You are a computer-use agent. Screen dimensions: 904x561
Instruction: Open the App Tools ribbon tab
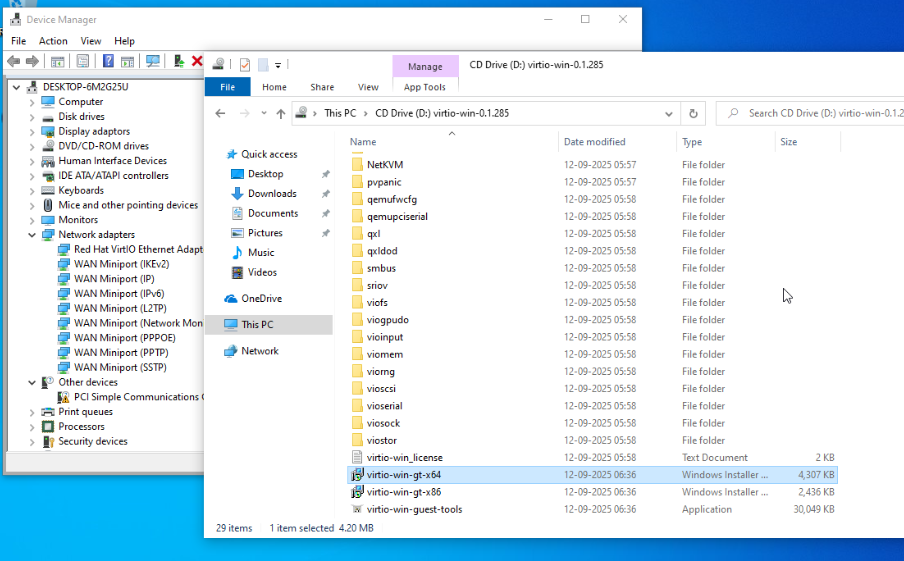[425, 87]
